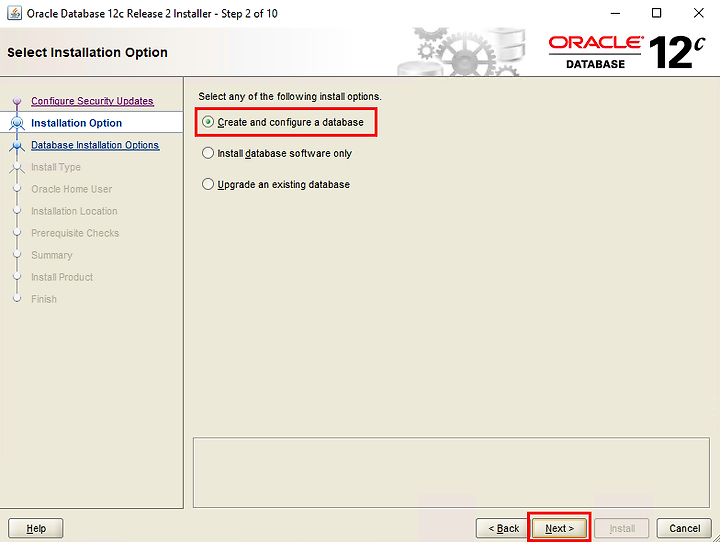Click the Prerequisite Checks step label
Screen dimensions: 720x542
75,233
